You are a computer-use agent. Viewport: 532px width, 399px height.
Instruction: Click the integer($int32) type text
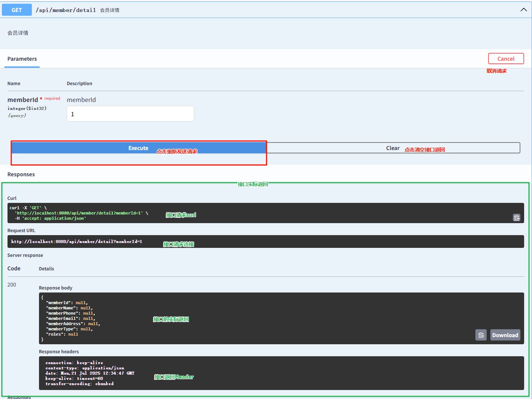[27, 108]
